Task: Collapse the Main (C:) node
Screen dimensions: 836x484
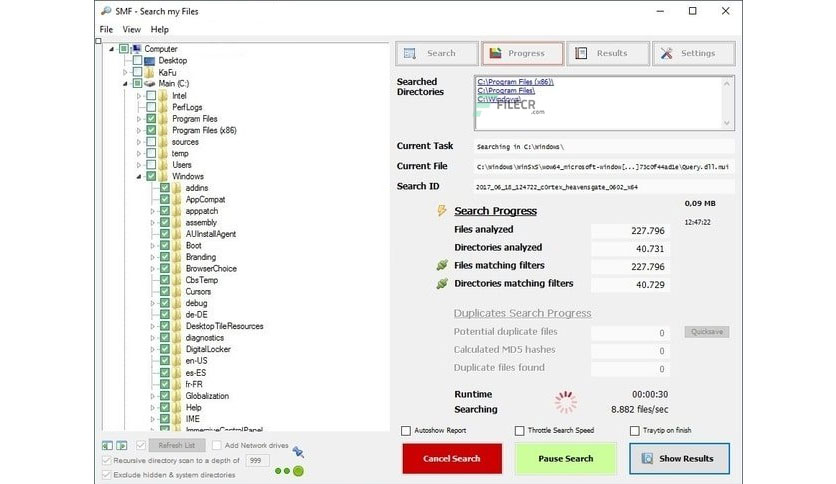Action: 125,84
